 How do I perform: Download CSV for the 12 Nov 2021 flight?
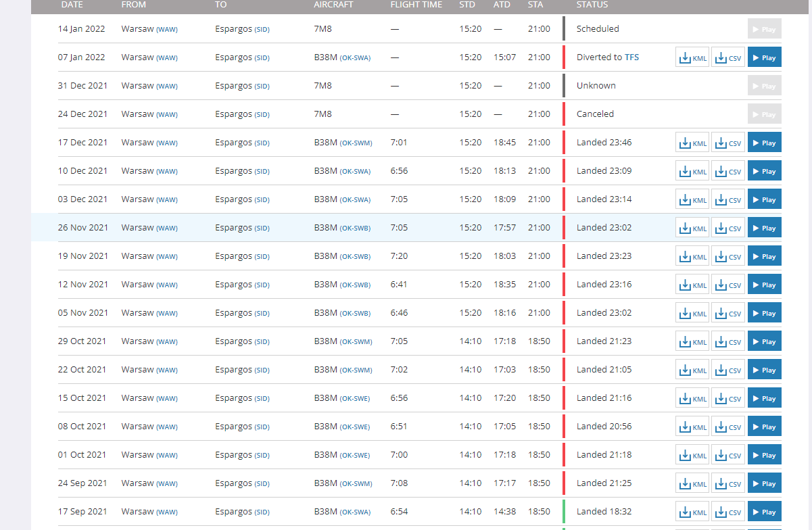coord(728,285)
